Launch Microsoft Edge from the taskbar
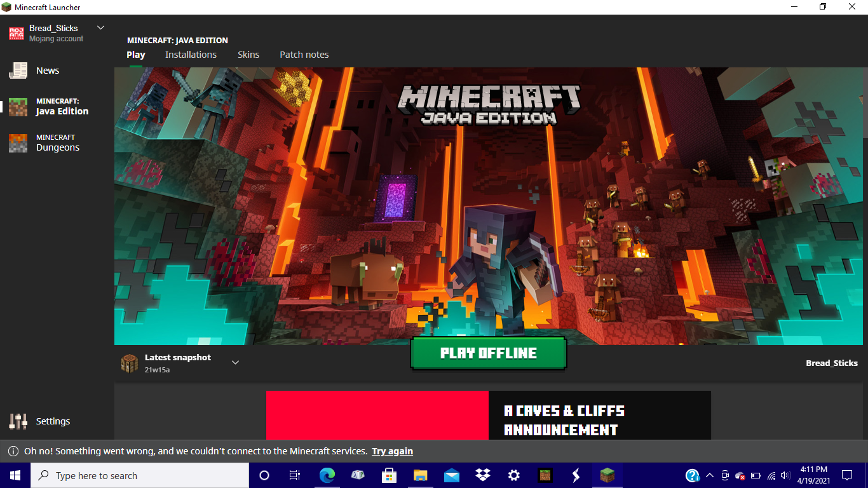The height and width of the screenshot is (488, 868). click(x=327, y=475)
